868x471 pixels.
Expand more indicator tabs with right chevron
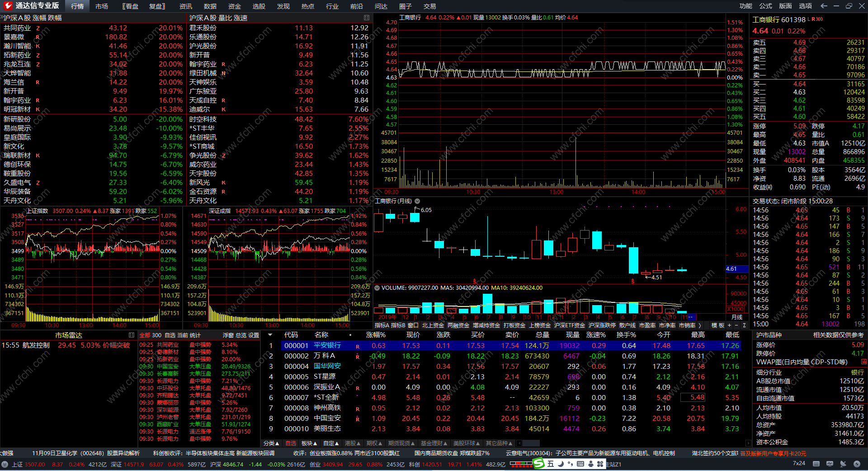point(700,325)
